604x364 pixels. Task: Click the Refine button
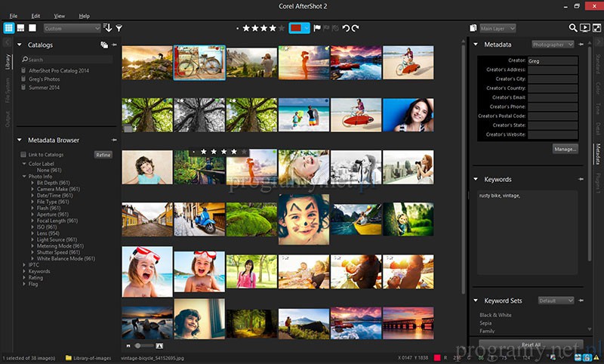103,154
